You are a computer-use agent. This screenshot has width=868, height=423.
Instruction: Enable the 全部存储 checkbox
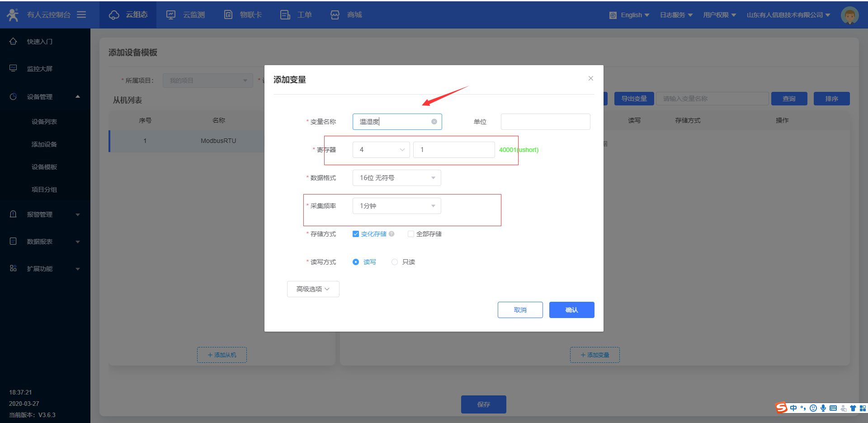click(x=411, y=234)
